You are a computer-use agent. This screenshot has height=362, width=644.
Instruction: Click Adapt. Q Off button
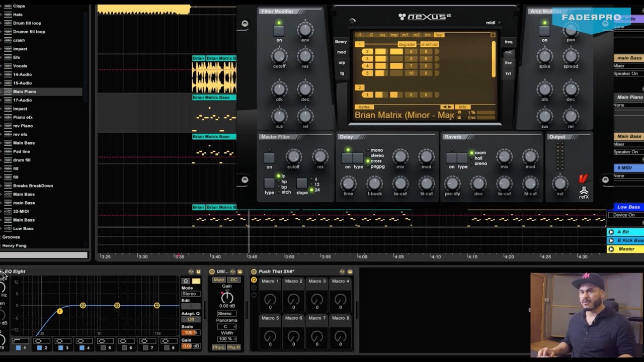(191, 320)
